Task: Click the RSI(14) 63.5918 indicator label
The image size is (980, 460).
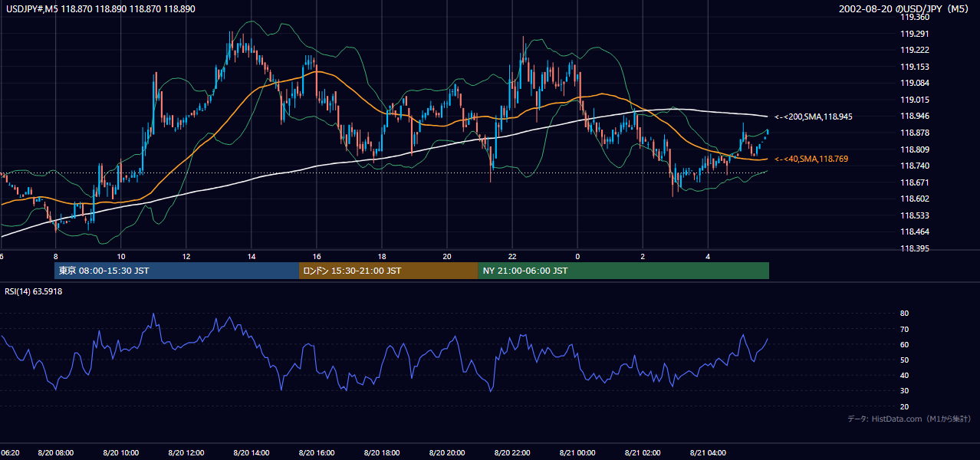Action: coord(34,291)
